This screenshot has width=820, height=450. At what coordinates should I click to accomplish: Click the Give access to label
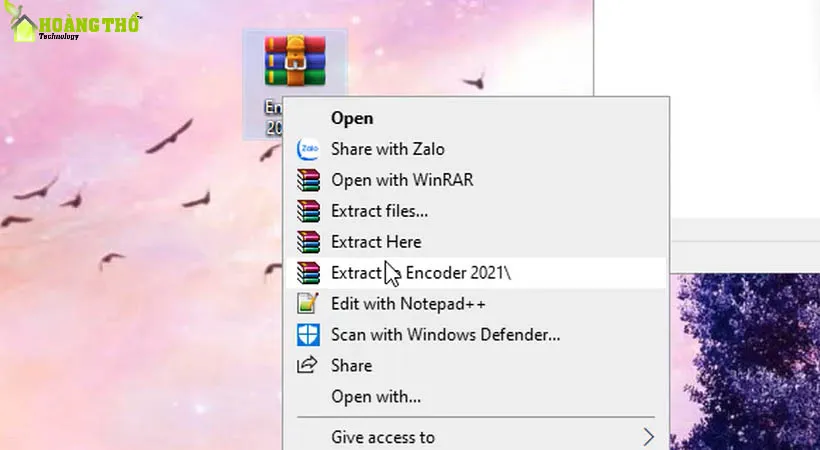click(x=383, y=437)
